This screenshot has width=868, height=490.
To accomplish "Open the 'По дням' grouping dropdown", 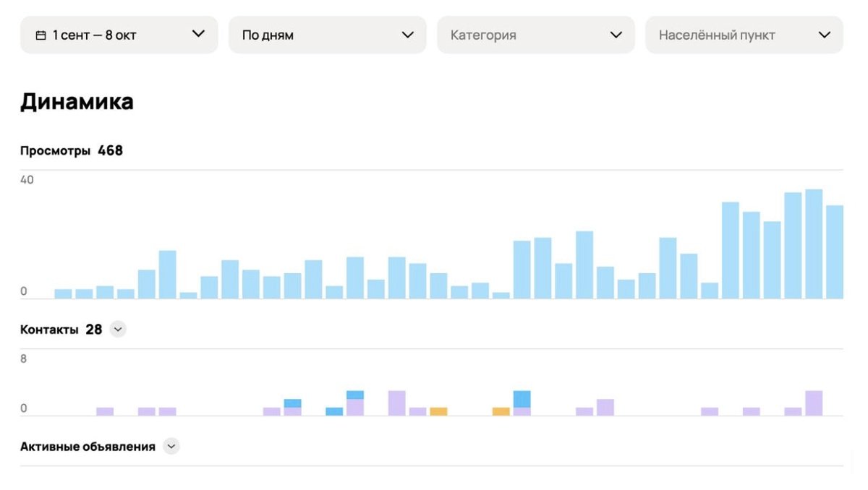I will click(x=327, y=35).
